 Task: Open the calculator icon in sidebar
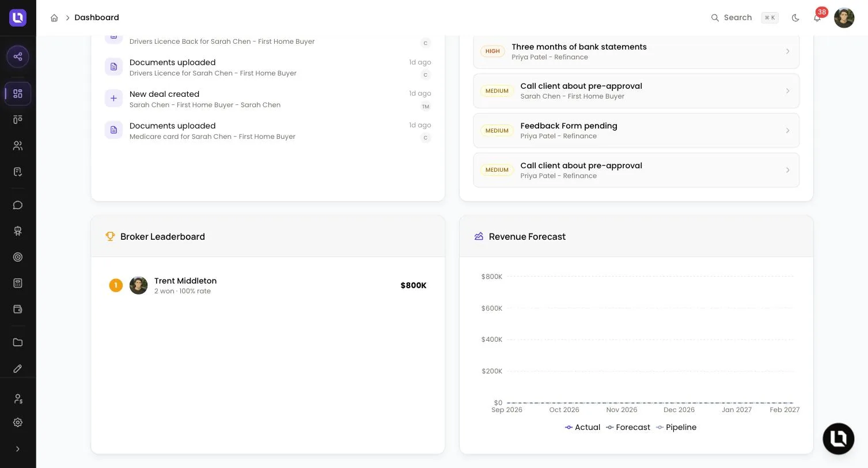coord(18,283)
